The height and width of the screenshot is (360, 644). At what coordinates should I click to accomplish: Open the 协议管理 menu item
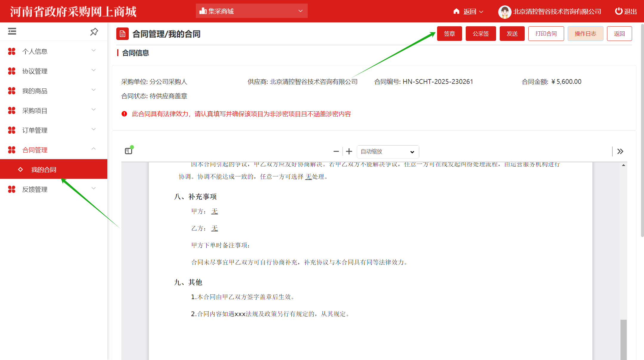[x=54, y=71]
